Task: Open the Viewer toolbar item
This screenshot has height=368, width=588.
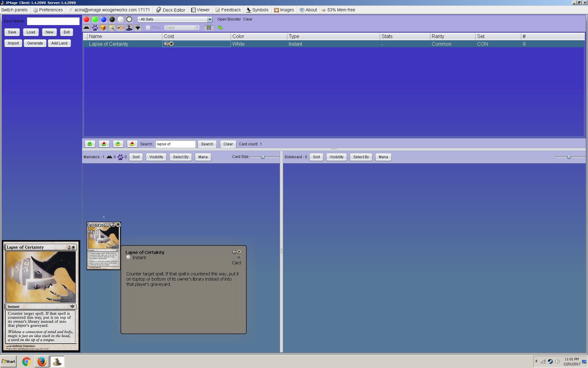Action: click(201, 10)
